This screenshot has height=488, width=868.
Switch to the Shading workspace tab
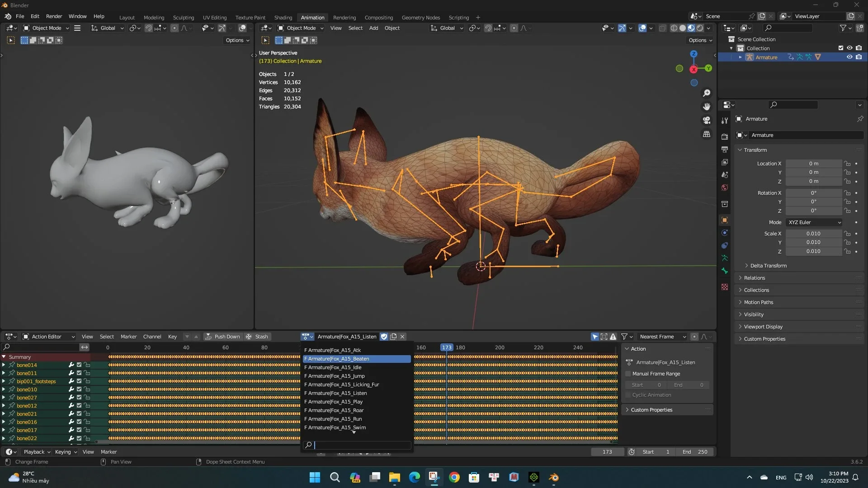click(283, 17)
